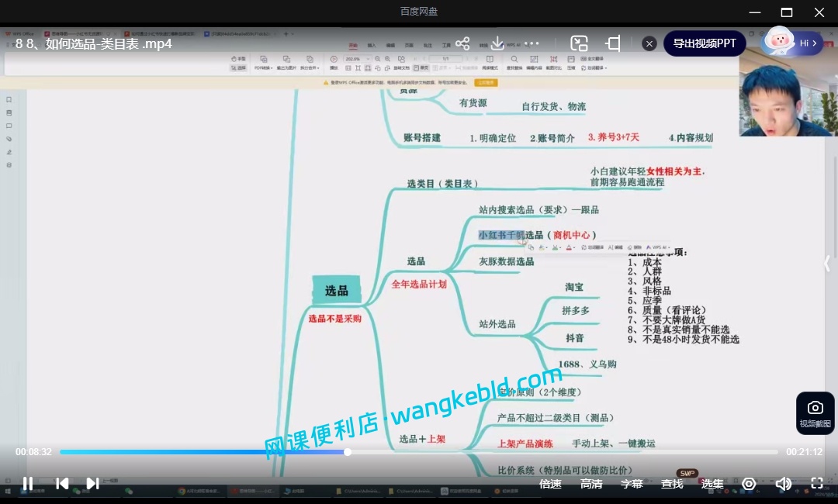Click the highlighted 小红书千帆 text
Screen dimensions: 838x504
pyautogui.click(x=501, y=235)
